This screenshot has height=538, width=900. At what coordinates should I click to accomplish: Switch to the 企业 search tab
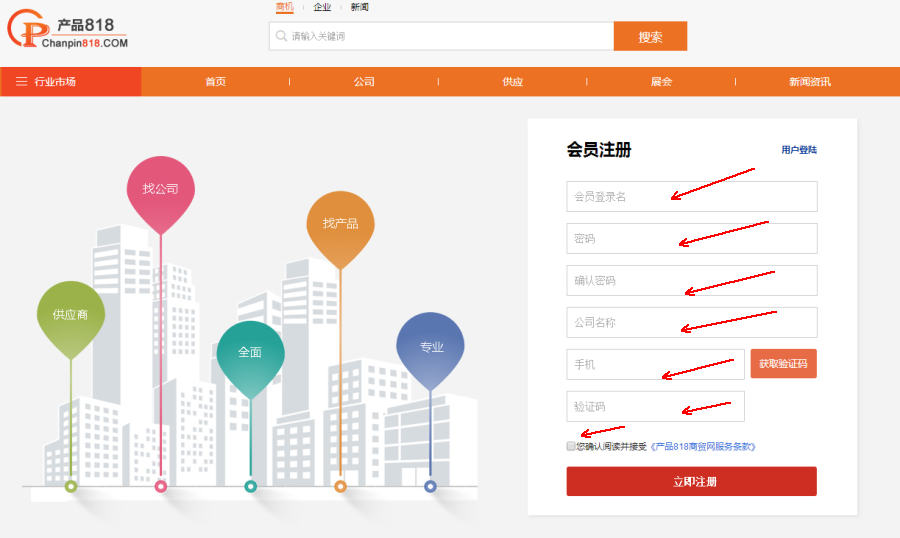tap(322, 7)
